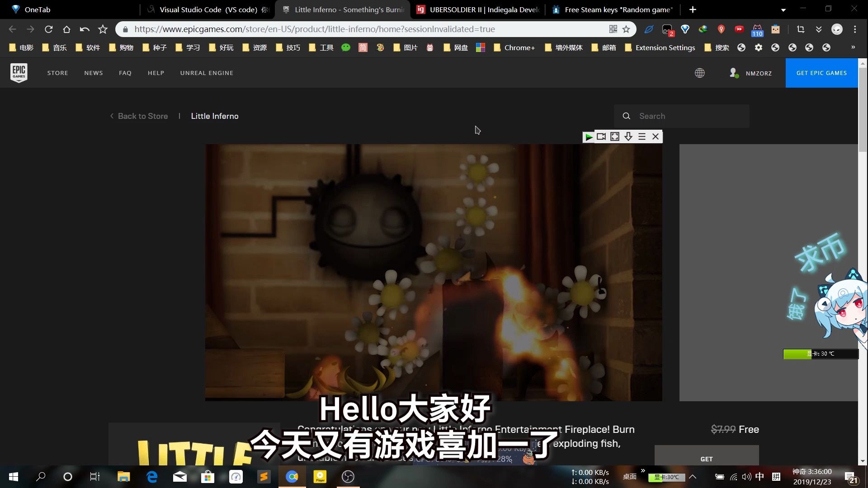Click the QR code icon in address bar

point(613,29)
